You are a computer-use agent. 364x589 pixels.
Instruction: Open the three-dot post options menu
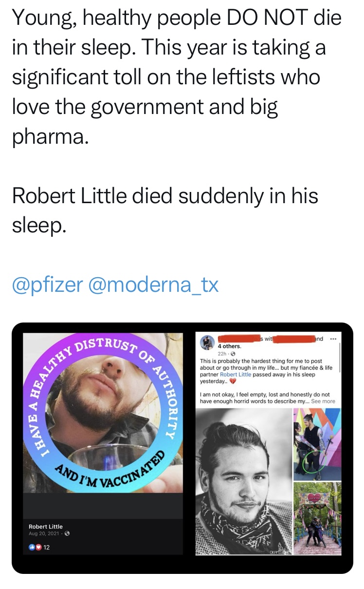(x=333, y=339)
